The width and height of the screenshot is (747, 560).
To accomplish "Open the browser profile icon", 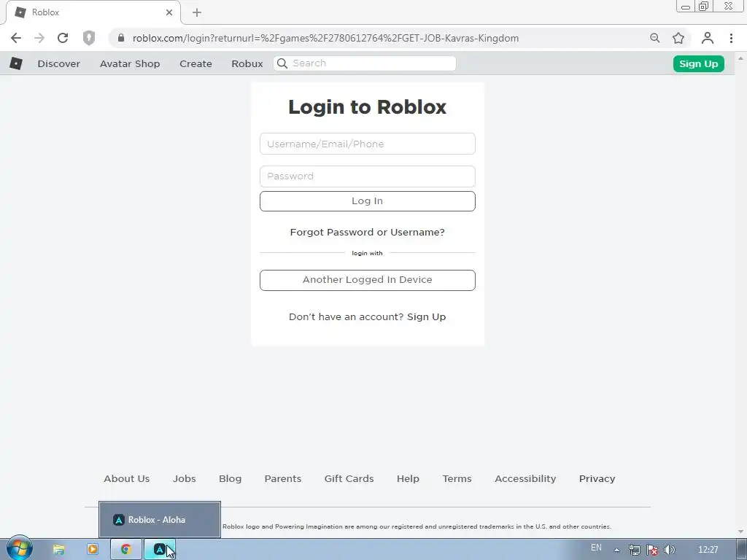I will pos(708,38).
